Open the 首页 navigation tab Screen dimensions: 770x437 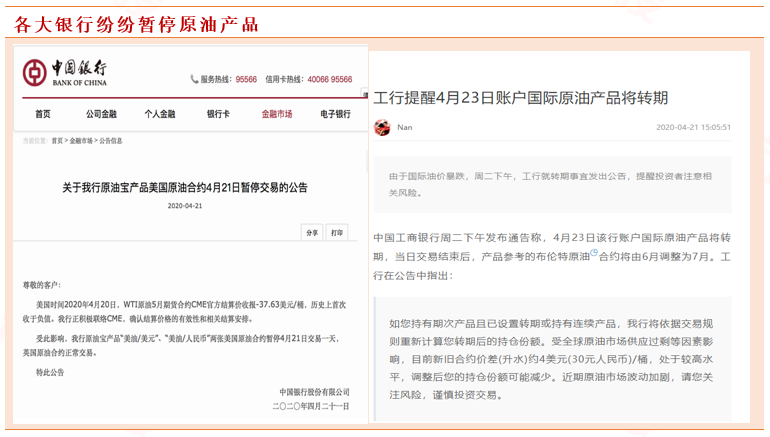coord(43,114)
